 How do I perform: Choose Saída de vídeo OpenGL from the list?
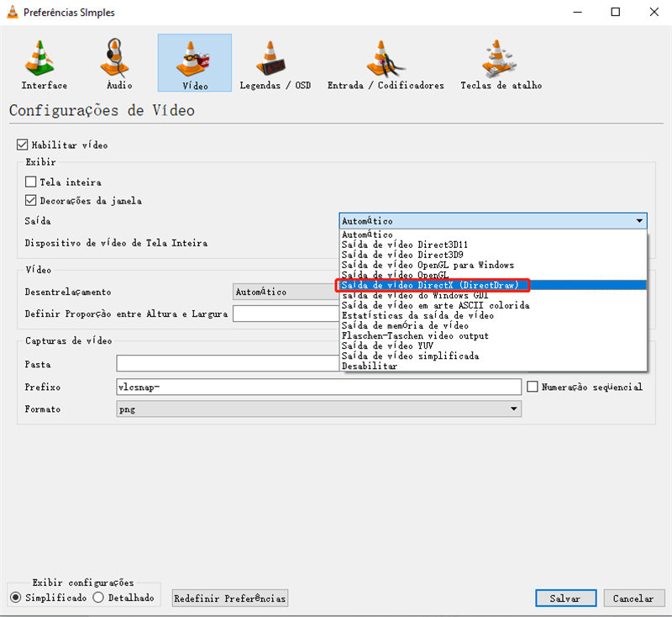tap(395, 275)
